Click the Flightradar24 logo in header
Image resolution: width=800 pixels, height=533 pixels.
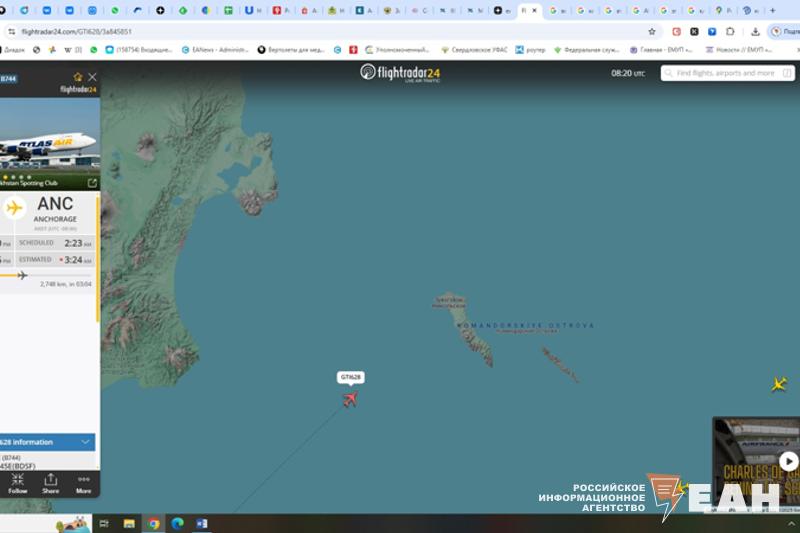(400, 73)
